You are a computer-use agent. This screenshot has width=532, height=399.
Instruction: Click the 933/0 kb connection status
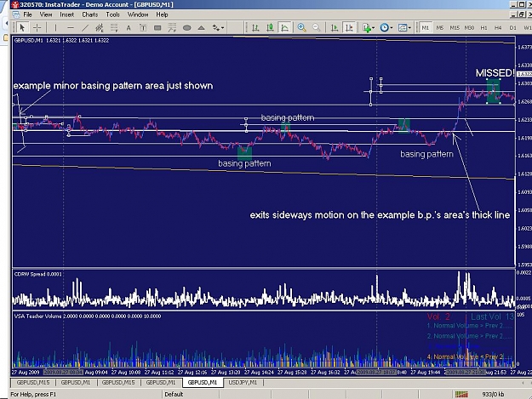pyautogui.click(x=493, y=394)
